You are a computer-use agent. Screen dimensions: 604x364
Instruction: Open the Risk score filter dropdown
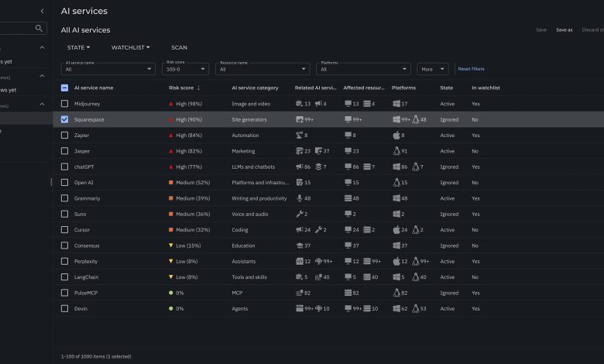(x=186, y=69)
